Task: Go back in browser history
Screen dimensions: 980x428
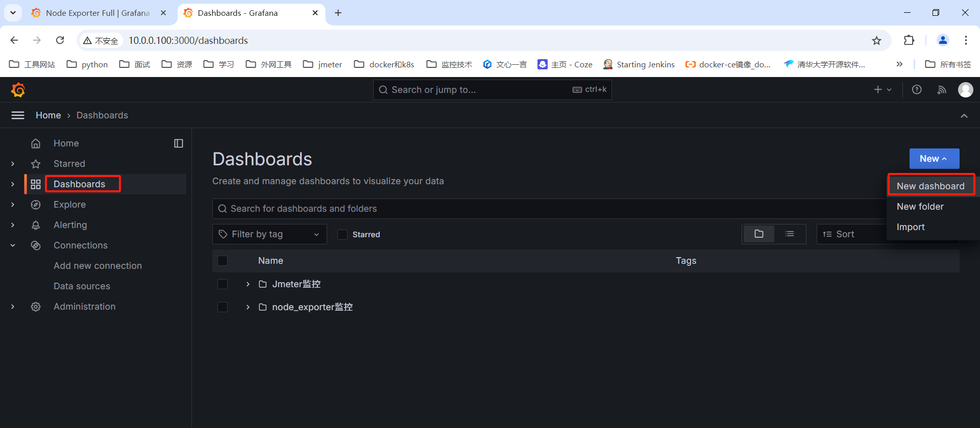Action: [x=14, y=40]
